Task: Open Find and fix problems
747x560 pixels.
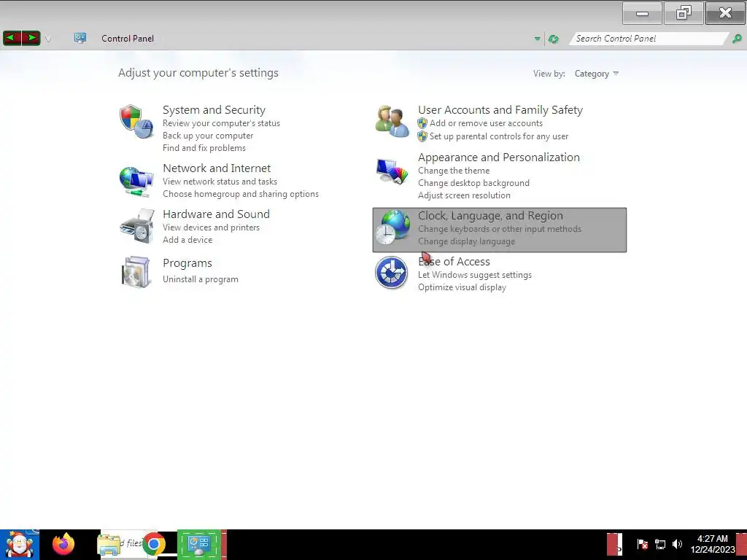Action: pos(204,148)
